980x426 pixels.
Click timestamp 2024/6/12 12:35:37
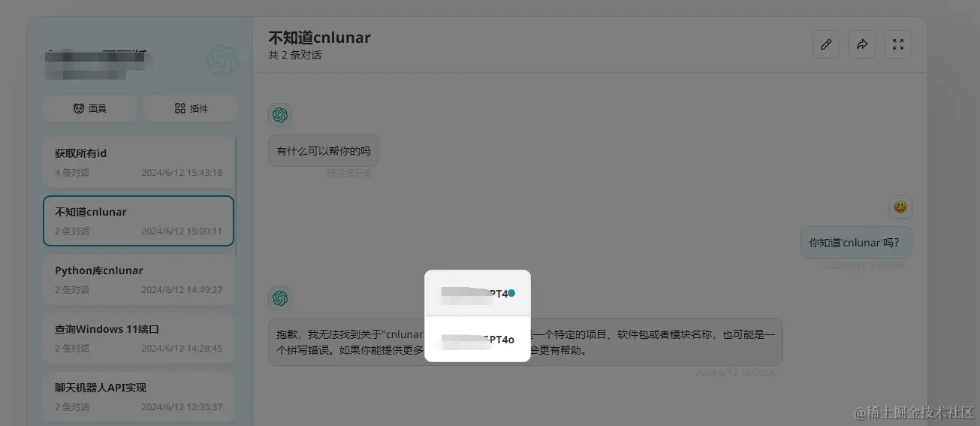pyautogui.click(x=182, y=407)
